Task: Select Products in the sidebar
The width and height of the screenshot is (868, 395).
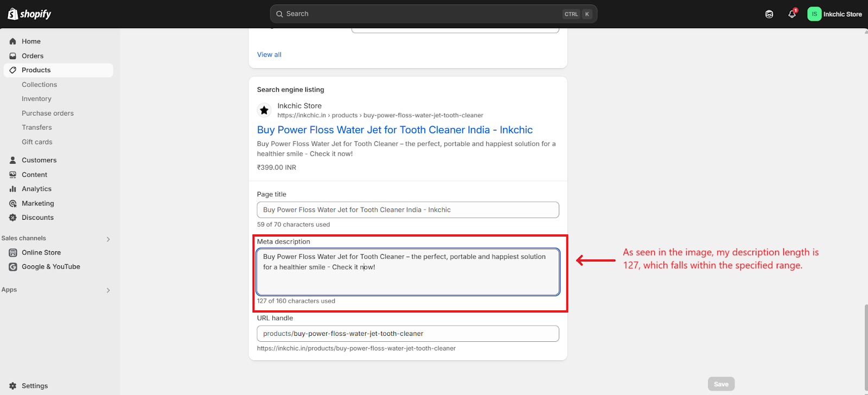Action: point(58,70)
